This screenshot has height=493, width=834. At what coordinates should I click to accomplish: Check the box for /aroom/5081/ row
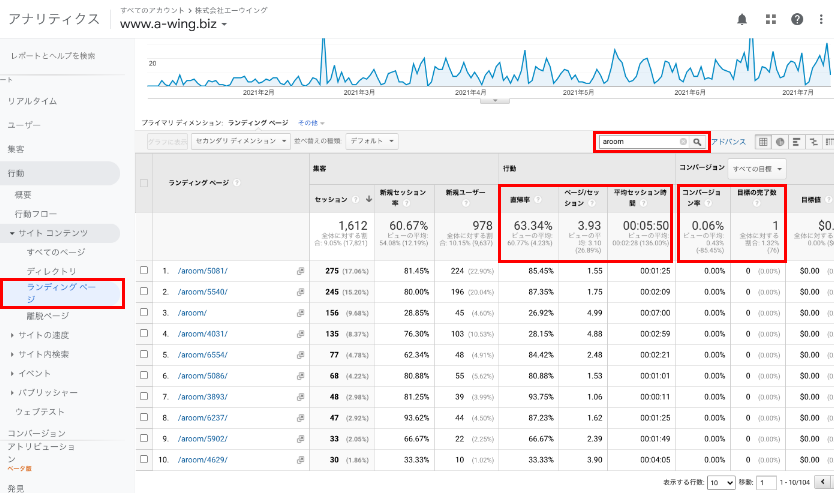[145, 271]
